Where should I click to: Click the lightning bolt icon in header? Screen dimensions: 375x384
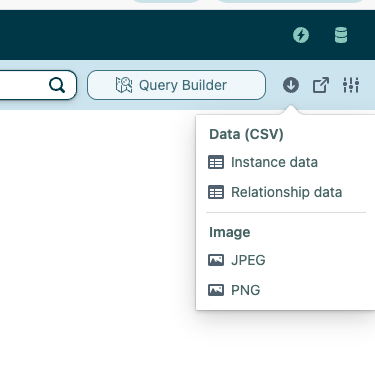[301, 35]
